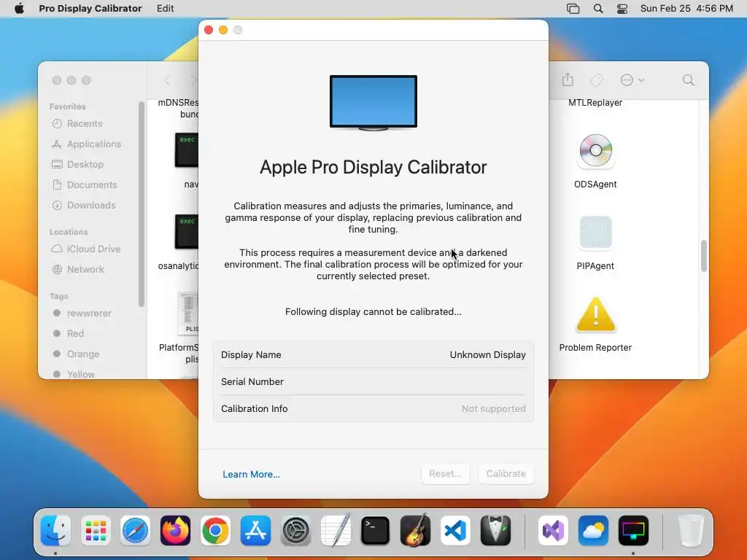Open App Store from the Dock
This screenshot has height=560, width=747.
[x=255, y=531]
